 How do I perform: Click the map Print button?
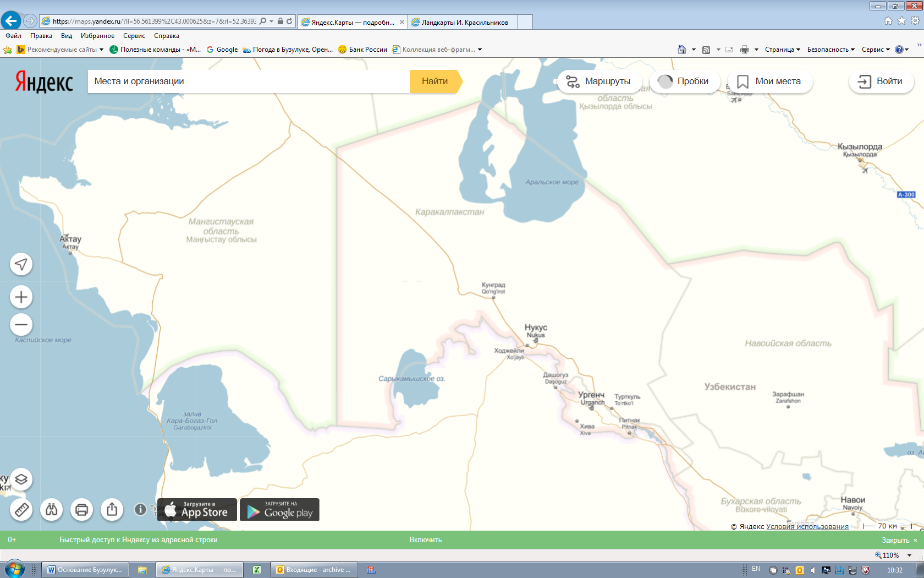coord(82,510)
